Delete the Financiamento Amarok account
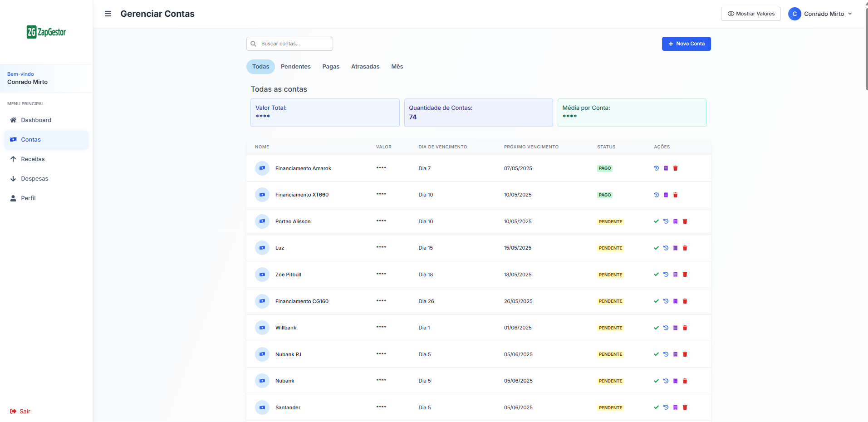Viewport: 868px width, 422px height. point(675,168)
